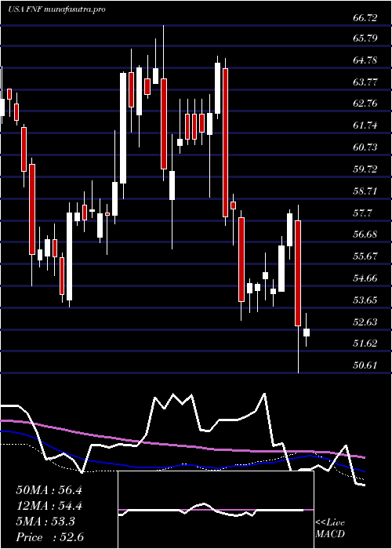Click the 50MA : 56.4 readout

click(49, 490)
